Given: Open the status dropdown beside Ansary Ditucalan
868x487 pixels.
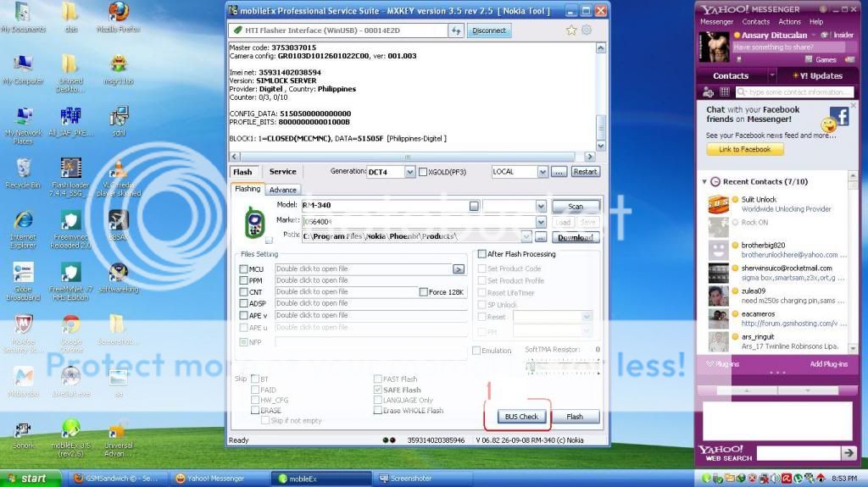Looking at the screenshot, I should pos(813,35).
